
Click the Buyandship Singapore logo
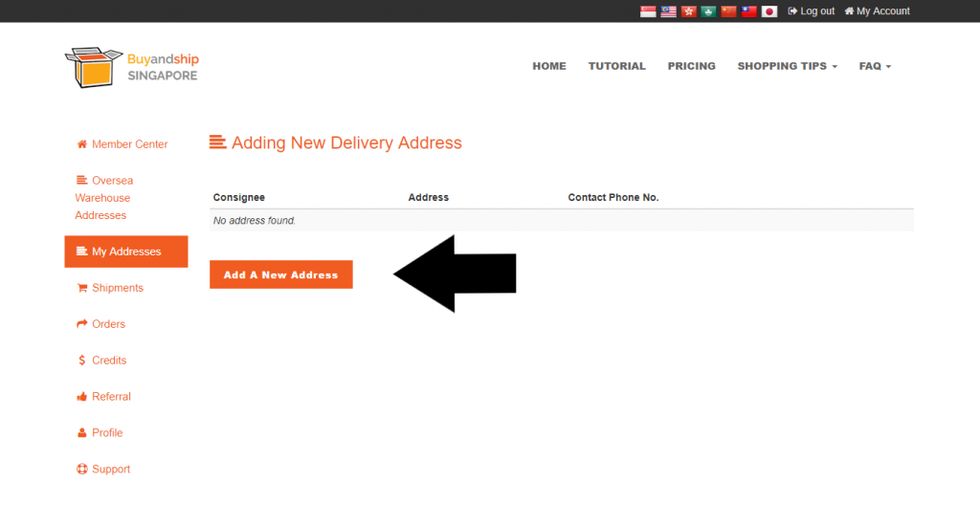[x=132, y=68]
